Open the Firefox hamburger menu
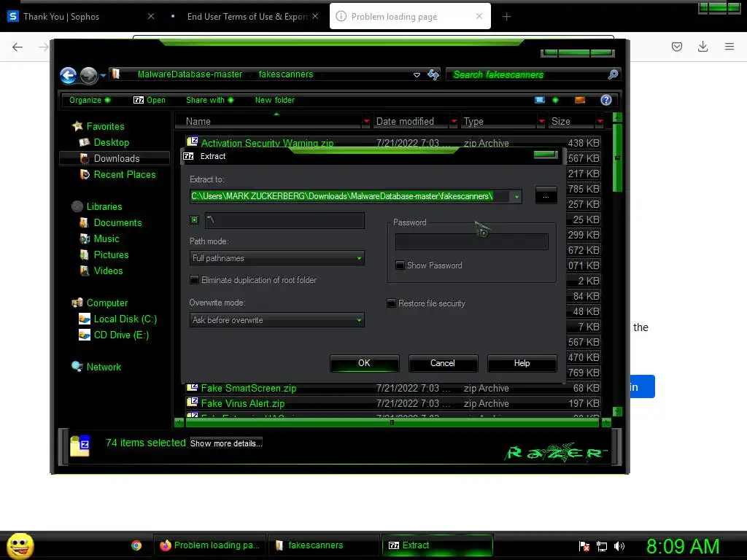 coord(729,46)
